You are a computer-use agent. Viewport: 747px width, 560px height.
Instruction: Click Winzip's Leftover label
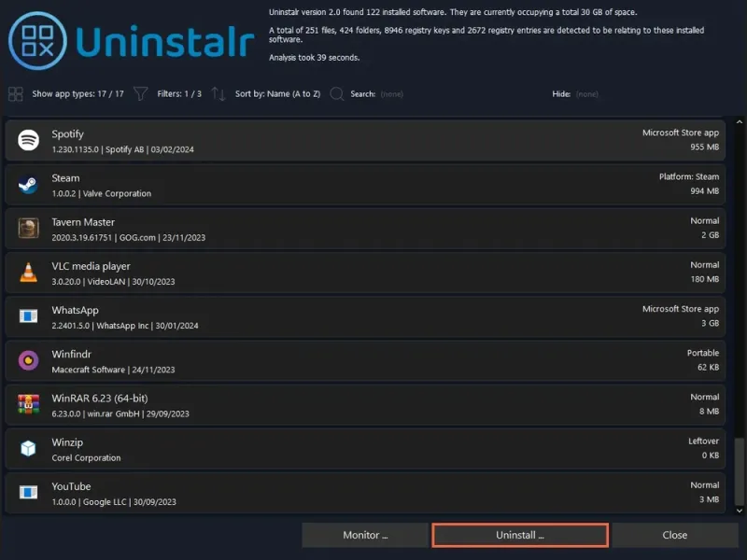[704, 441]
